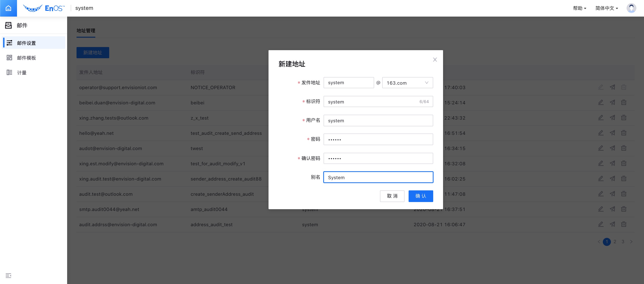Delete audit.addrss@envision-digital.com using trash icon
Image resolution: width=644 pixels, height=284 pixels.
click(x=623, y=224)
